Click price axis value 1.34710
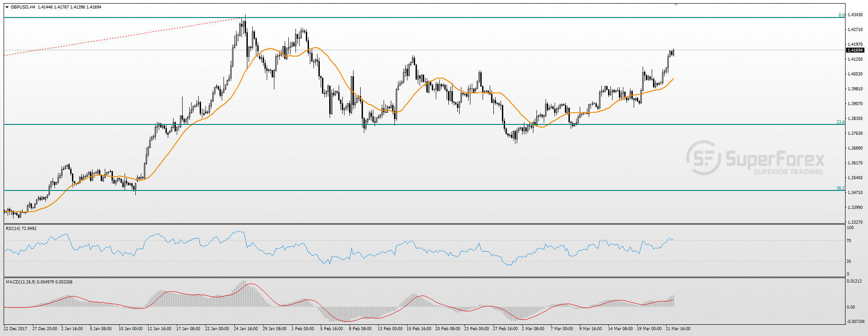The width and height of the screenshot is (868, 336). pyautogui.click(x=855, y=193)
